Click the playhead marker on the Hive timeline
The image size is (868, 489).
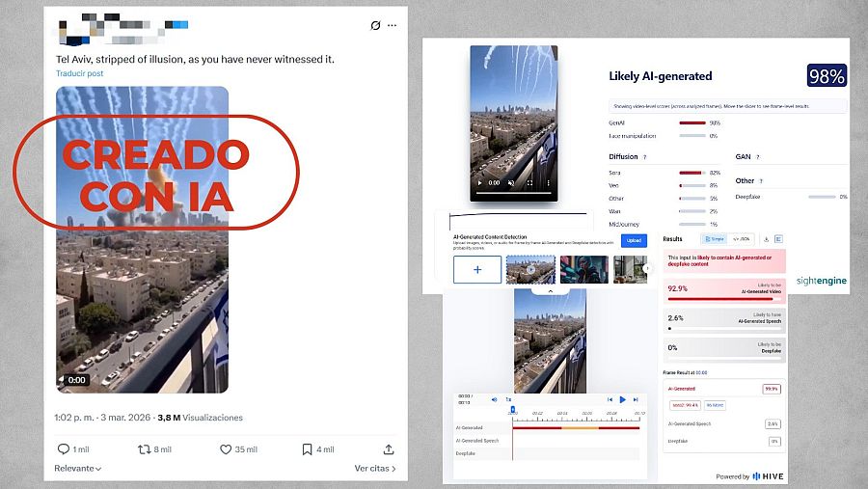click(x=513, y=410)
